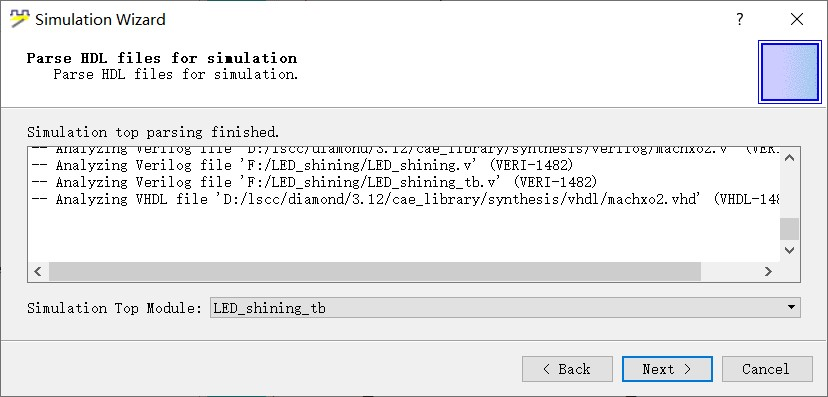This screenshot has width=828, height=397.
Task: Click the horizontal scrollbar thumb in log
Action: coord(375,271)
